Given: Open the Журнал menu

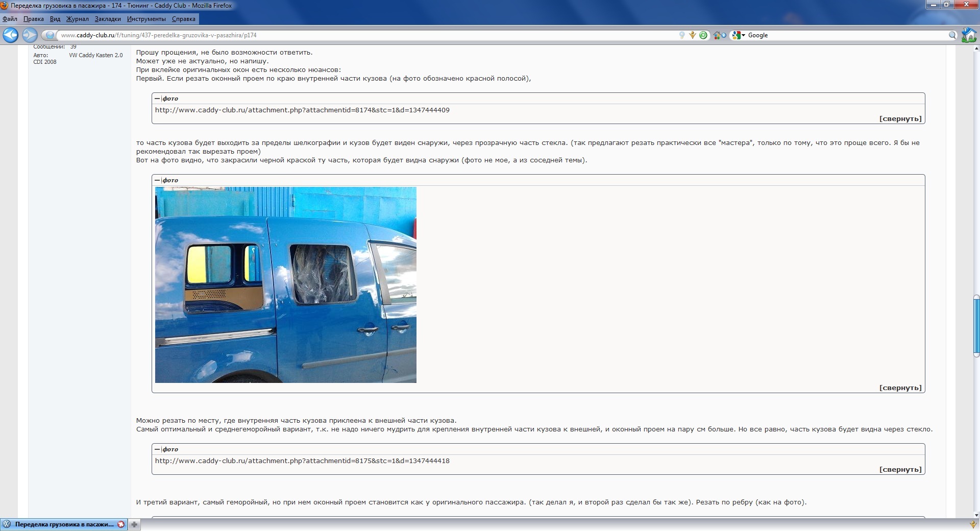Looking at the screenshot, I should (x=78, y=19).
